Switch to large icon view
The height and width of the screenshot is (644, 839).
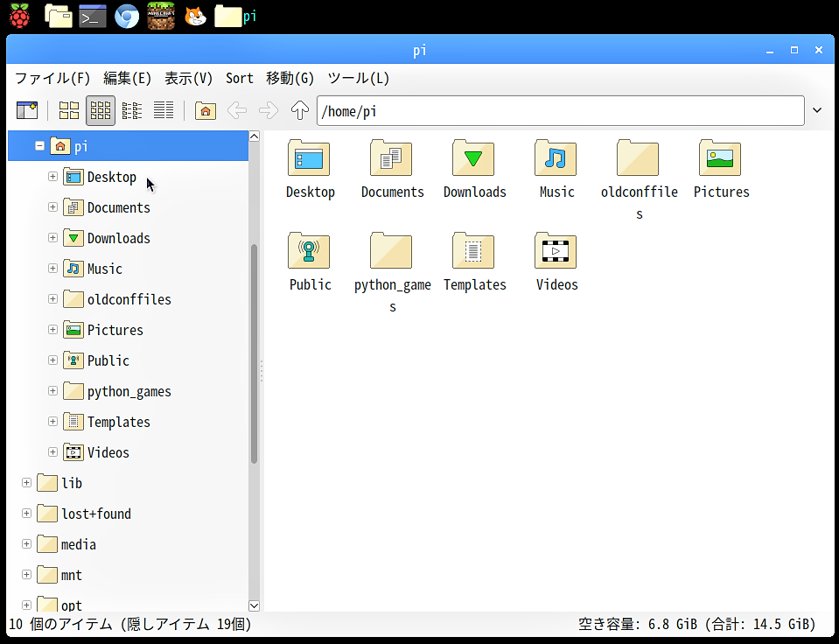click(69, 110)
